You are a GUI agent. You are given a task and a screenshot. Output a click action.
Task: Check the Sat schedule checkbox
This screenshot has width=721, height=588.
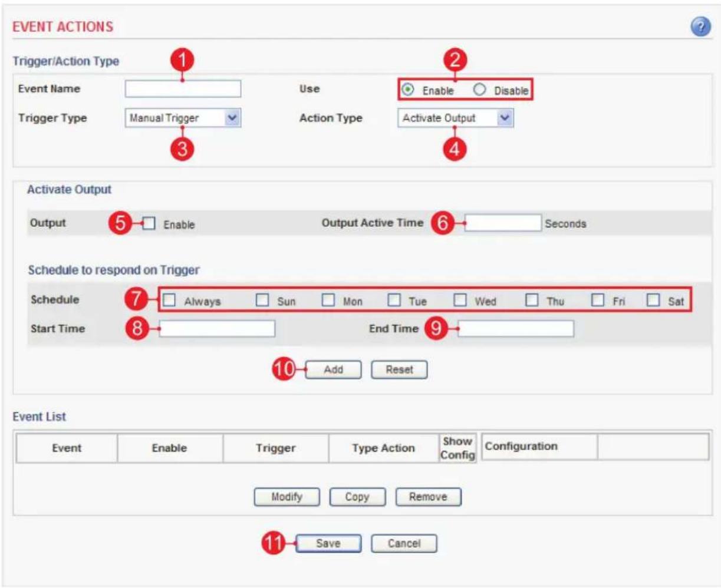tap(653, 300)
